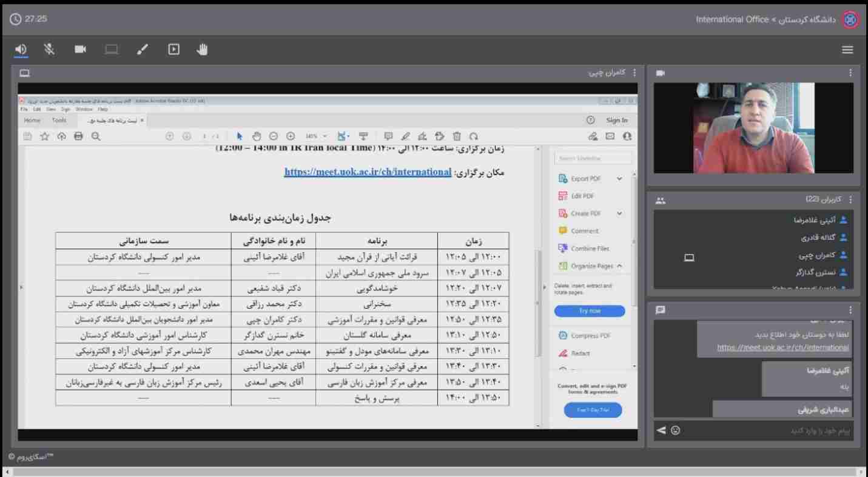Screen dimensions: 868x477
Task: Switch to the Tools tab in Acrobat
Action: (x=59, y=121)
